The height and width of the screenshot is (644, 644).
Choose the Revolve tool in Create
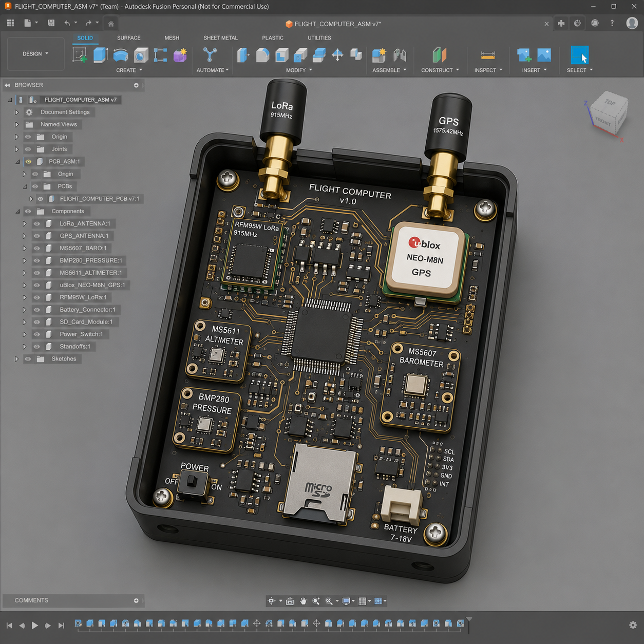point(121,55)
